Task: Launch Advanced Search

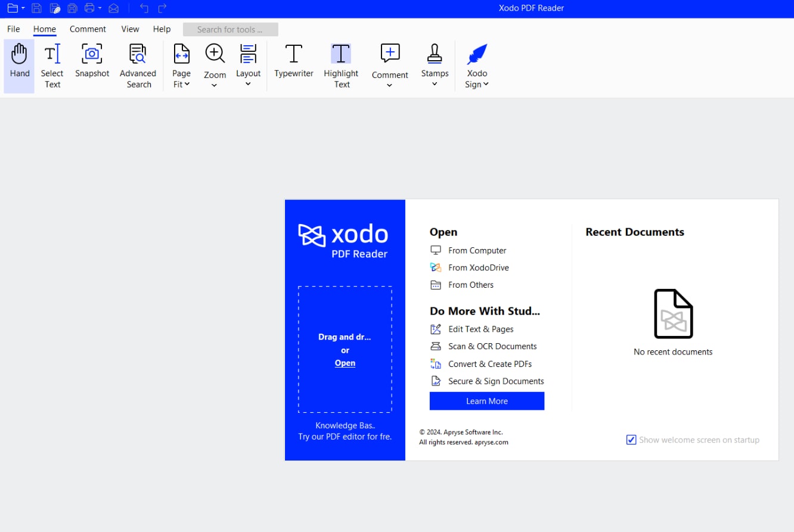Action: [x=138, y=64]
